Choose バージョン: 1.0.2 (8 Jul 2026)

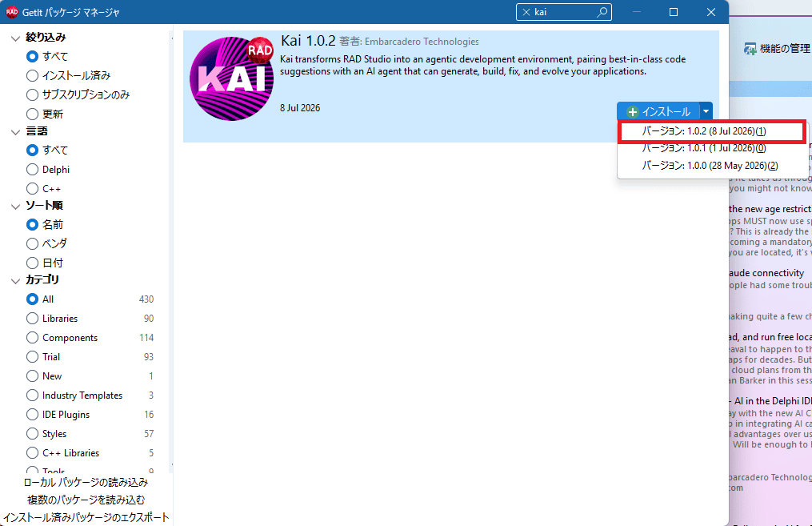pyautogui.click(x=712, y=131)
